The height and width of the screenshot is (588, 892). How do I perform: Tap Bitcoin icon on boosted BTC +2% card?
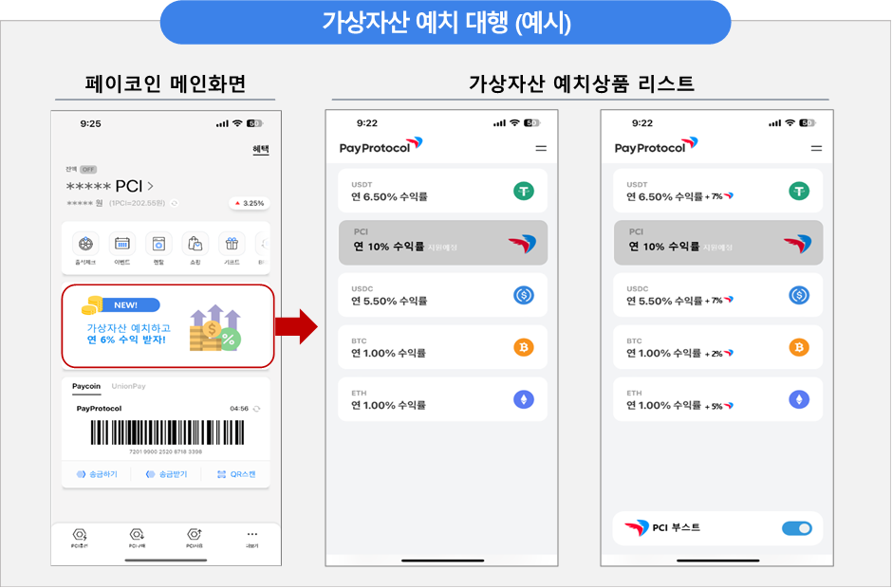pyautogui.click(x=799, y=347)
